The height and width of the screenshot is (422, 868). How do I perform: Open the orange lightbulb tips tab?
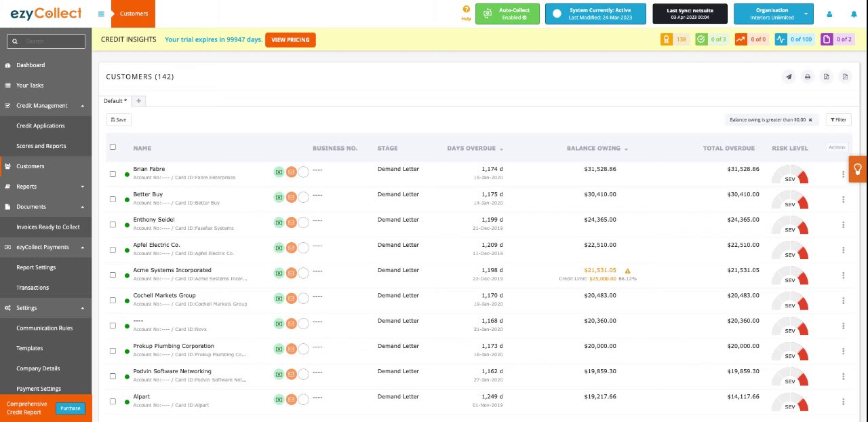pos(858,169)
